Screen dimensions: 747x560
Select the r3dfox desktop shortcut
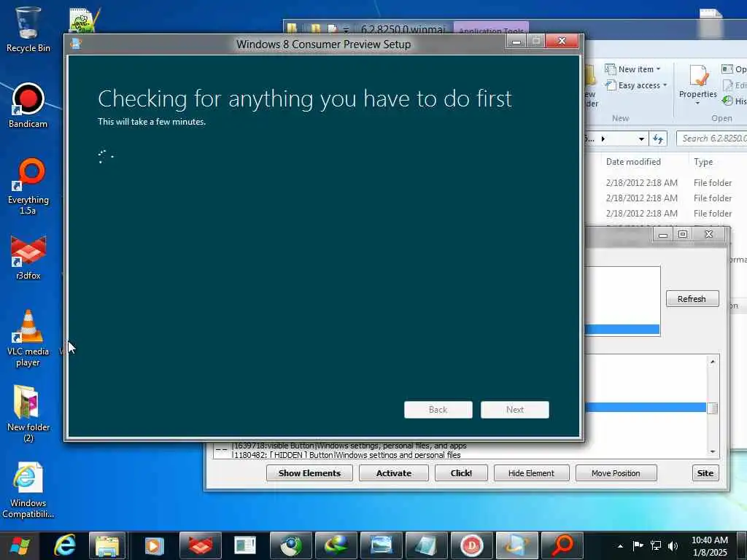tap(28, 257)
